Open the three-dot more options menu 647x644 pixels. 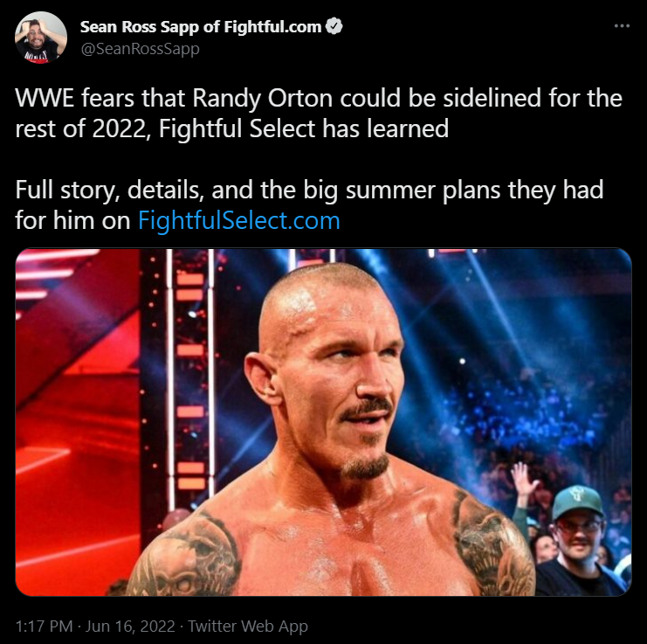pyautogui.click(x=622, y=26)
